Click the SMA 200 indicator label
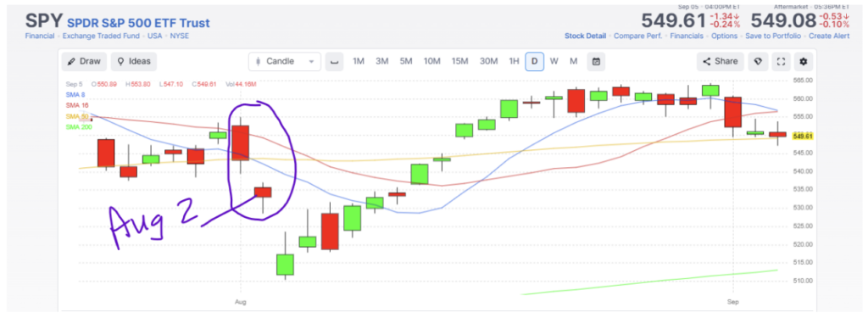Image resolution: width=868 pixels, height=318 pixels. click(x=78, y=127)
